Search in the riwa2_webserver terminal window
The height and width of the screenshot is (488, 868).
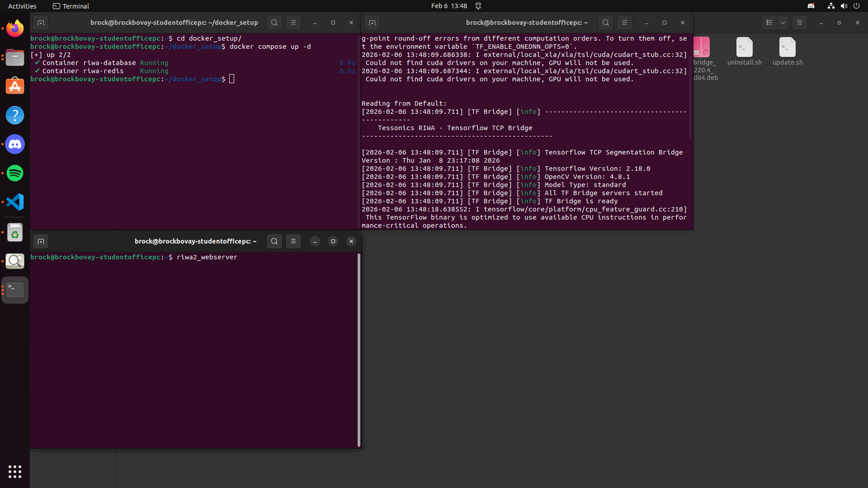tap(274, 241)
